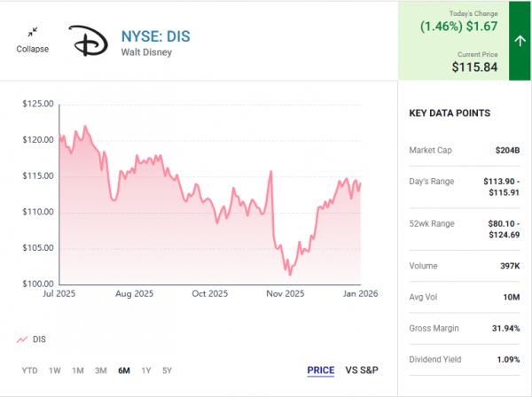Select the 1W time range
The height and width of the screenshot is (397, 532).
(x=54, y=370)
